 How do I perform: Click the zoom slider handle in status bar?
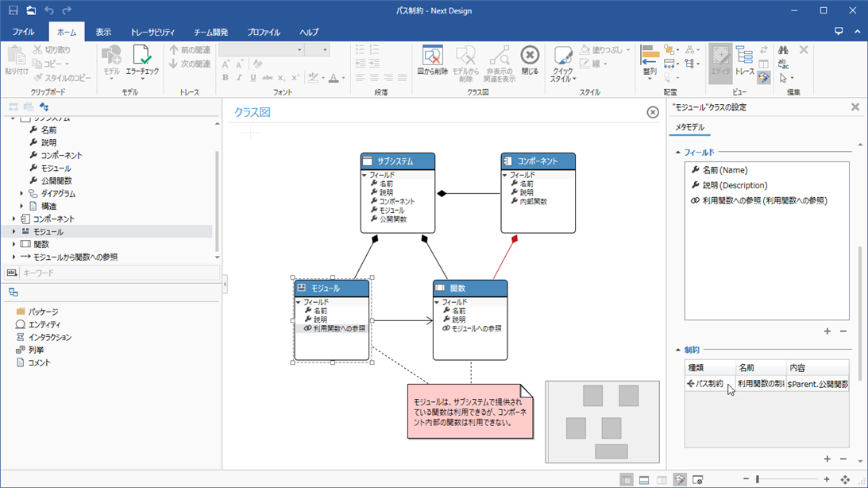pos(758,479)
